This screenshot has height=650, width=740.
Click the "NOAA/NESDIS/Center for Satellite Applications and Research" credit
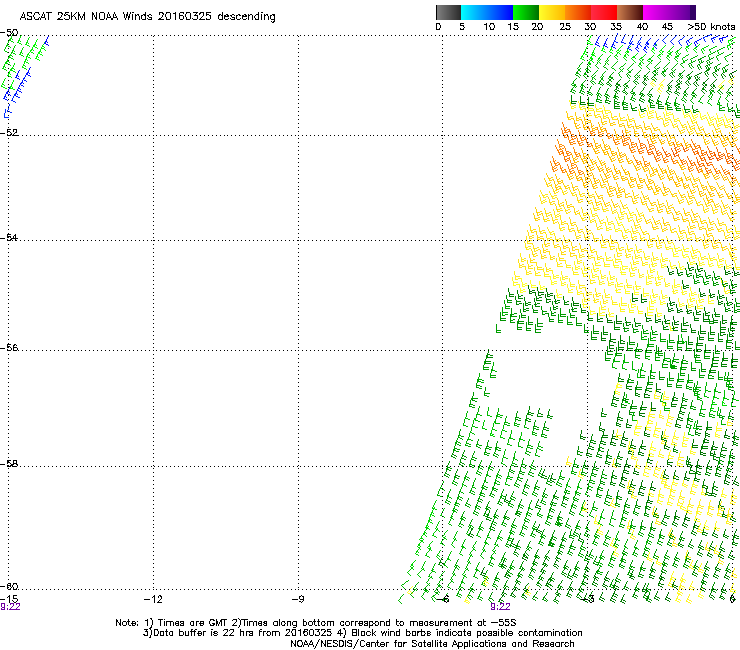tap(432, 644)
